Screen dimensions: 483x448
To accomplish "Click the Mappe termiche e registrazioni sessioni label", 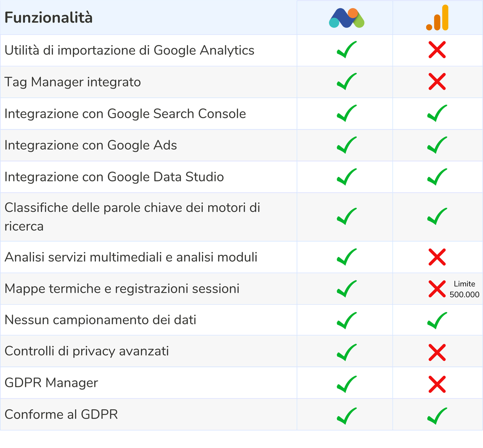I will tap(122, 288).
